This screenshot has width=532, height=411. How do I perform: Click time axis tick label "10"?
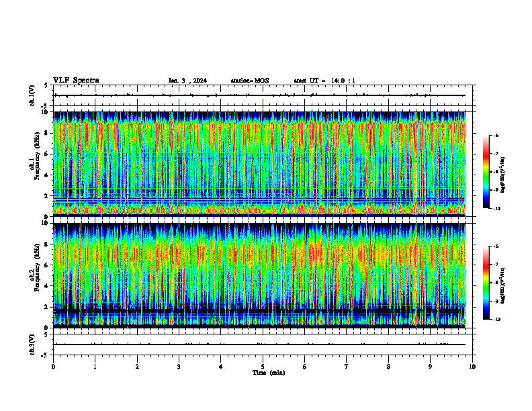click(472, 367)
